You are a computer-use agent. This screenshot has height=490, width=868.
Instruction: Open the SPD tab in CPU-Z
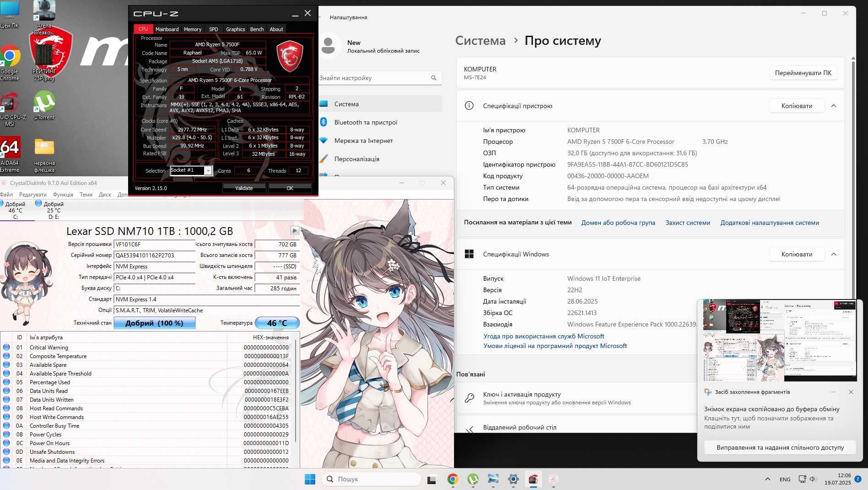[213, 29]
